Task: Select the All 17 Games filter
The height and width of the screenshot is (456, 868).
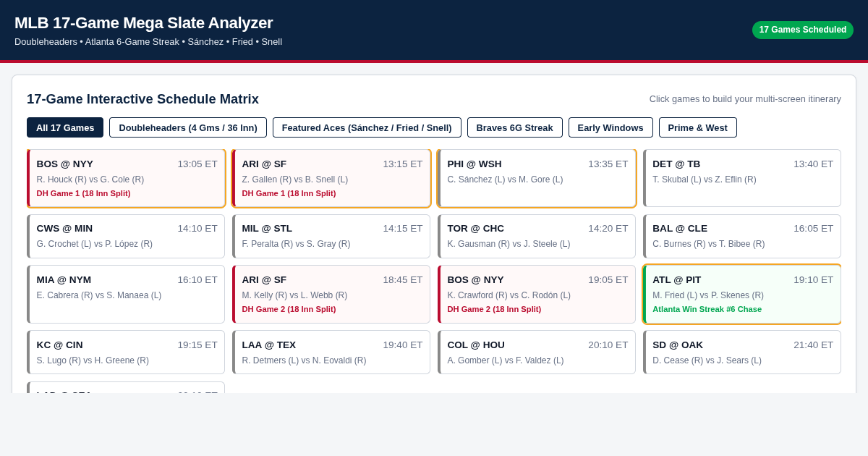Action: point(65,127)
